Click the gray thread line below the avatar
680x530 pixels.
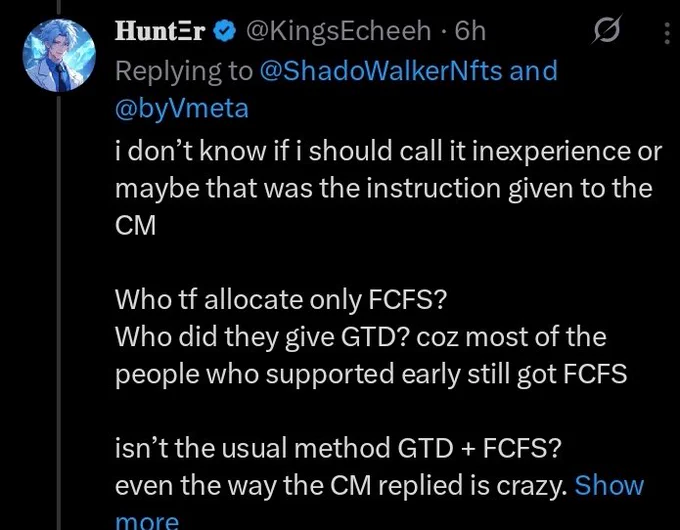point(59,312)
